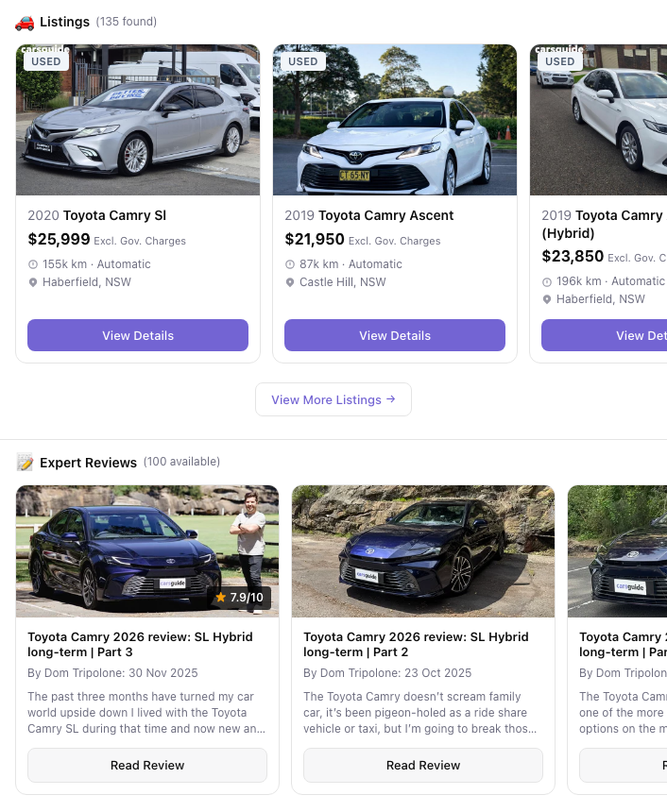The width and height of the screenshot is (667, 812).
Task: Read Review for SL Hybrid long-term Part 2
Action: [x=423, y=765]
